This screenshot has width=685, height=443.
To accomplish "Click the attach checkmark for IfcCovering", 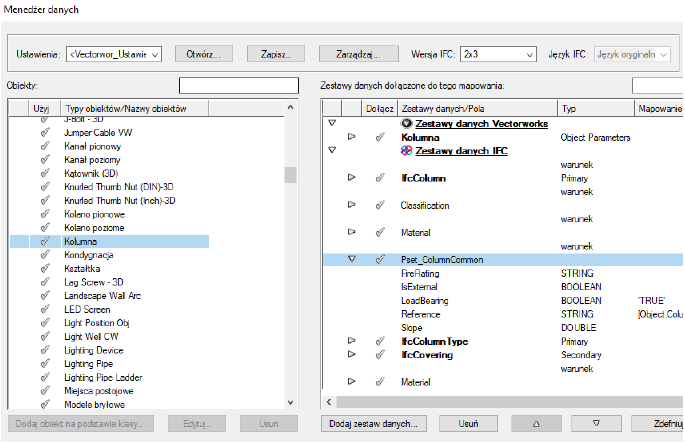I will [379, 354].
